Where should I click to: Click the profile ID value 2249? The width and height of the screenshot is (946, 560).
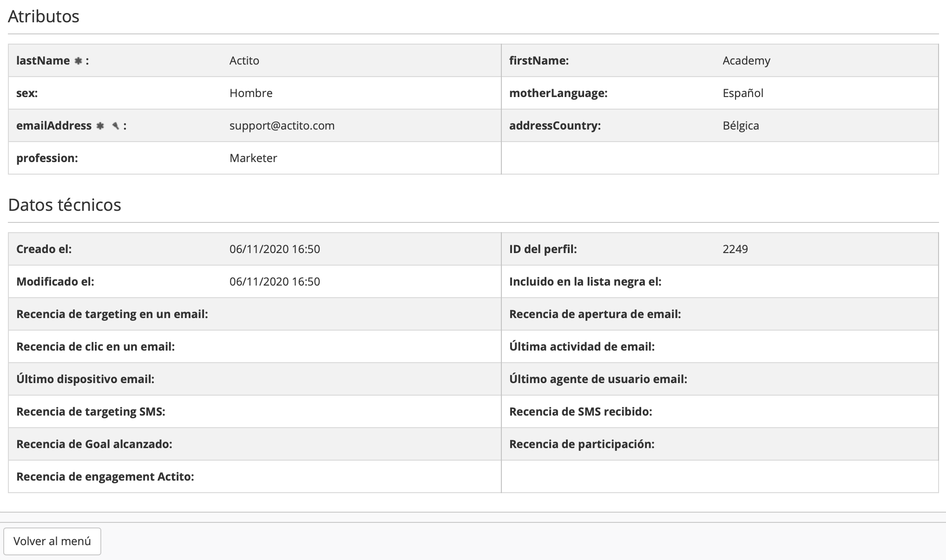(735, 249)
